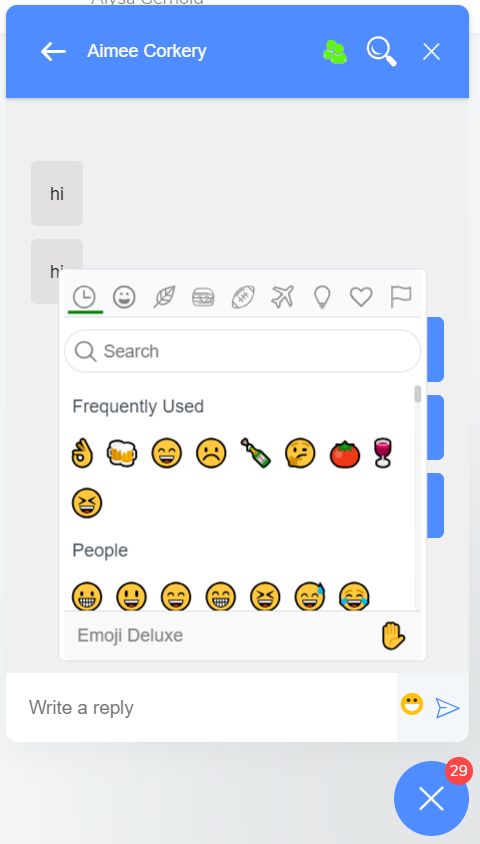Screen dimensions: 480x844
Task: Switch to the Animals & Nature leaf tab
Action: 164,297
